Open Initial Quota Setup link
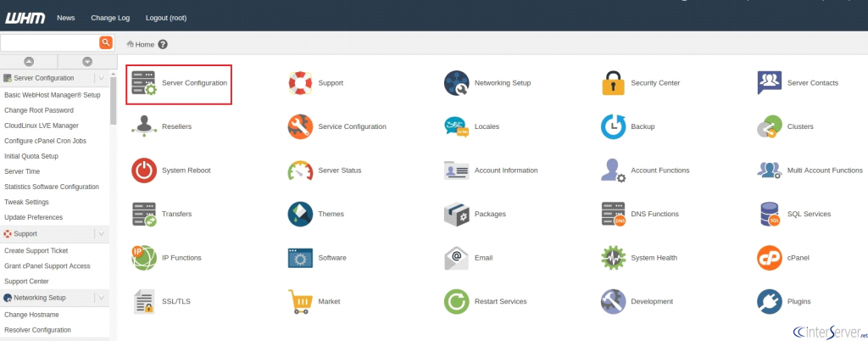868x341 pixels. (x=31, y=156)
